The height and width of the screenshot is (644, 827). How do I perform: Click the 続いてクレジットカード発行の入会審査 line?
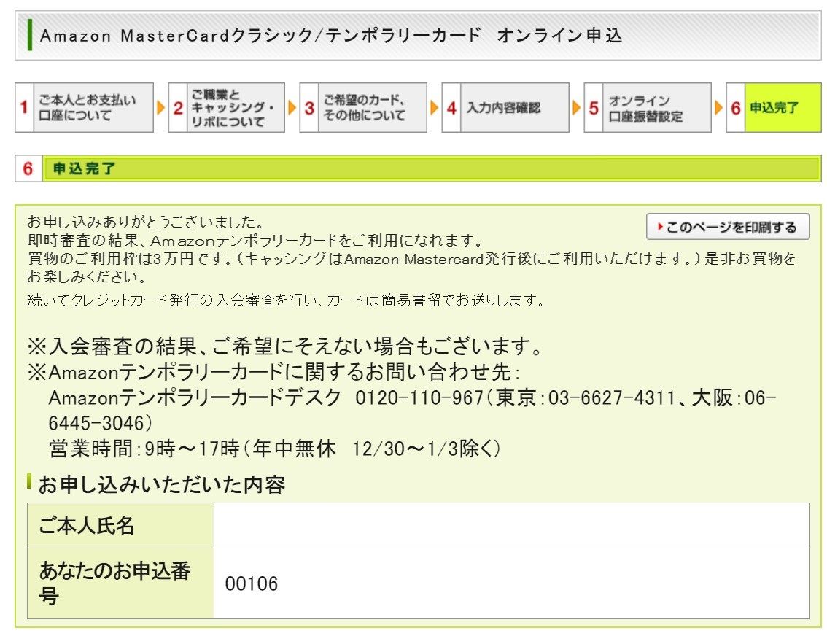click(285, 300)
